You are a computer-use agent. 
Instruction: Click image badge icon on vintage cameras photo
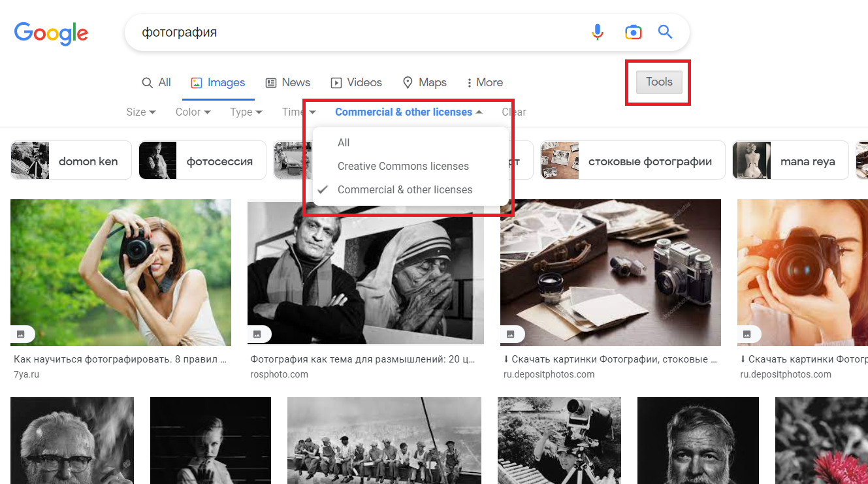click(511, 334)
